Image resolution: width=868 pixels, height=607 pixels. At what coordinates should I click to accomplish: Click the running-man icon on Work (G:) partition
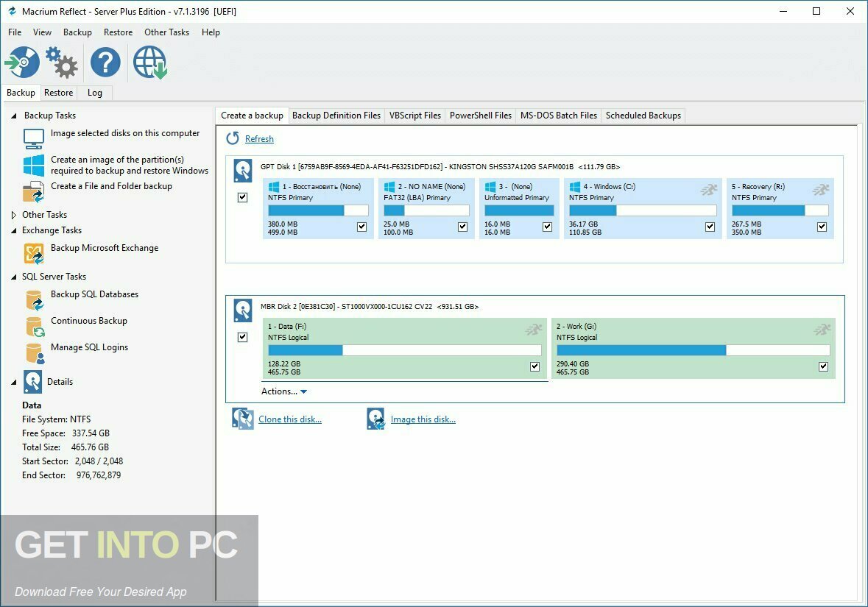822,330
